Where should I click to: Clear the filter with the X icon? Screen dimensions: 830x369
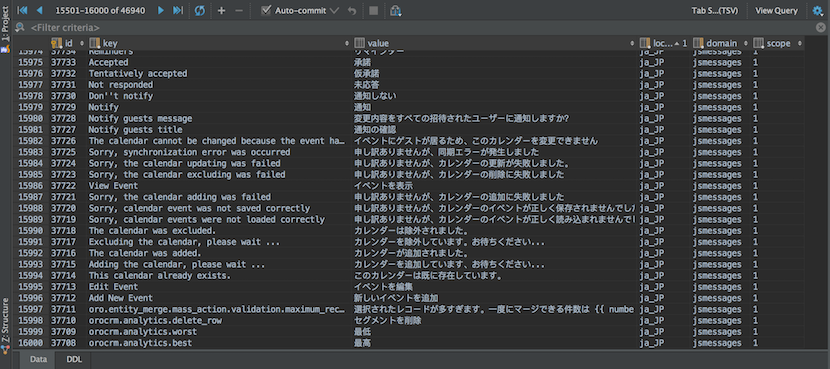[820, 28]
